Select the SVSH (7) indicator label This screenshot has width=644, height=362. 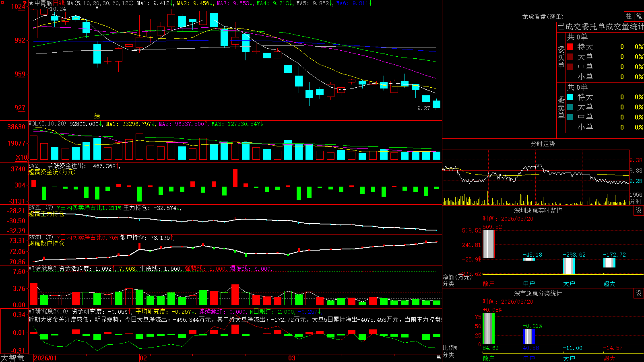point(41,237)
